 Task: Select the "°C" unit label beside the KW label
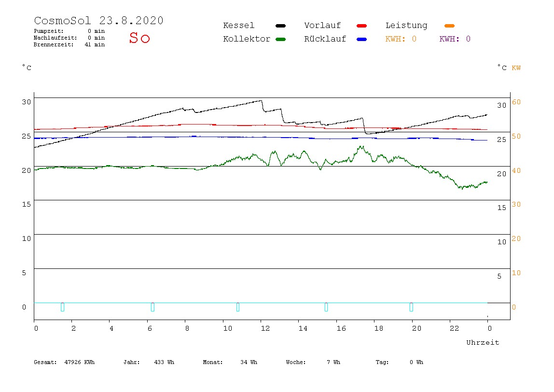[502, 68]
